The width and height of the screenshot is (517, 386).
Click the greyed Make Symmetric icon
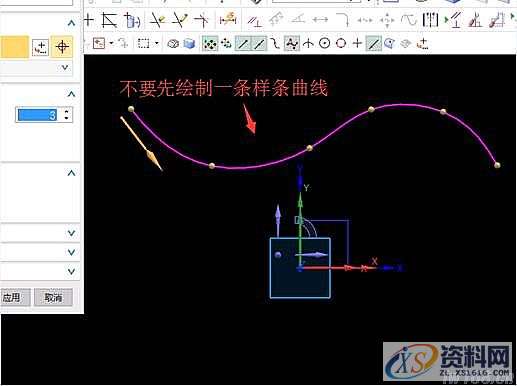point(276,20)
